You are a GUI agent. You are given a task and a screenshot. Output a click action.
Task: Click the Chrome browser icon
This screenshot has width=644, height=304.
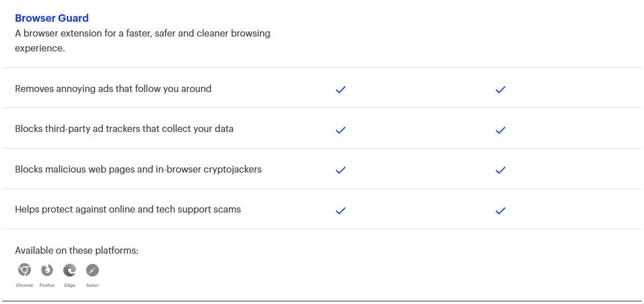25,270
